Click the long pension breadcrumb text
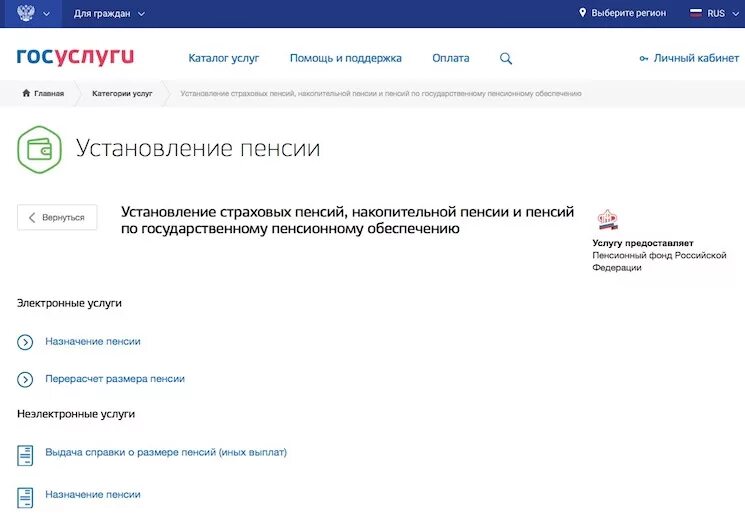This screenshot has width=745, height=523. tap(381, 94)
